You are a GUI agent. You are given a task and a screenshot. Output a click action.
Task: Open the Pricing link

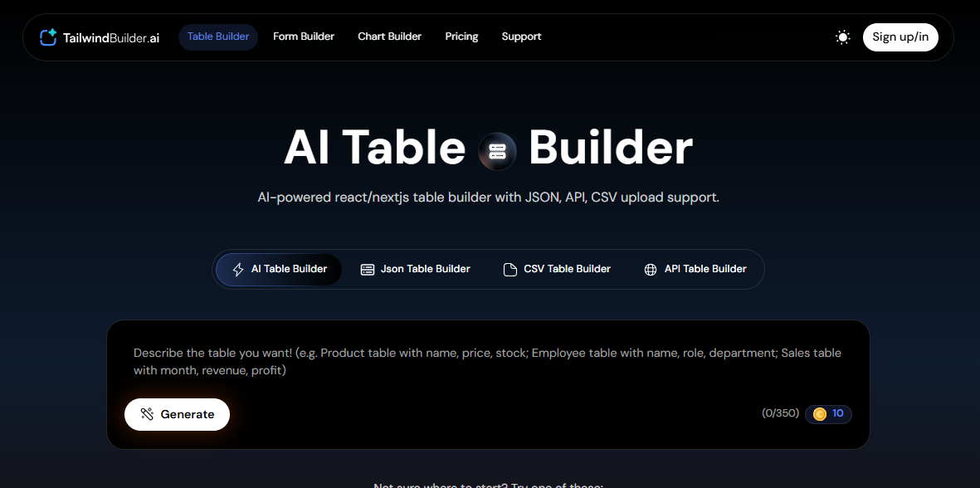[461, 37]
